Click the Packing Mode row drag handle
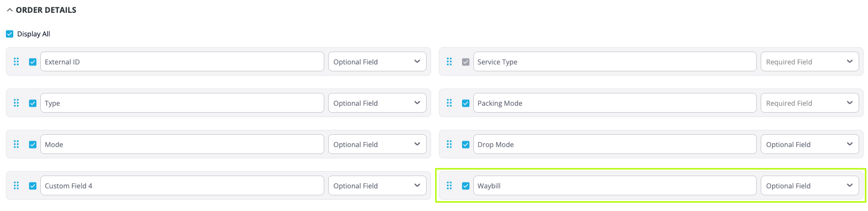This screenshot has height=211, width=868. (x=449, y=103)
